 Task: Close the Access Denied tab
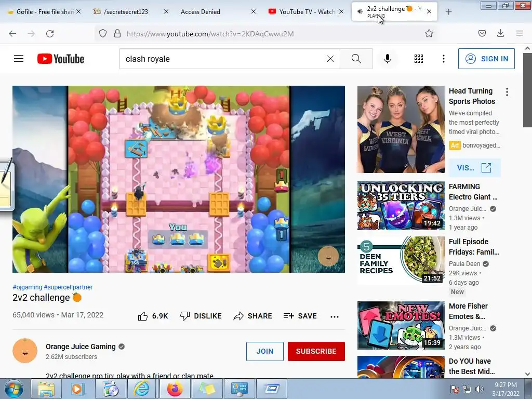click(254, 11)
